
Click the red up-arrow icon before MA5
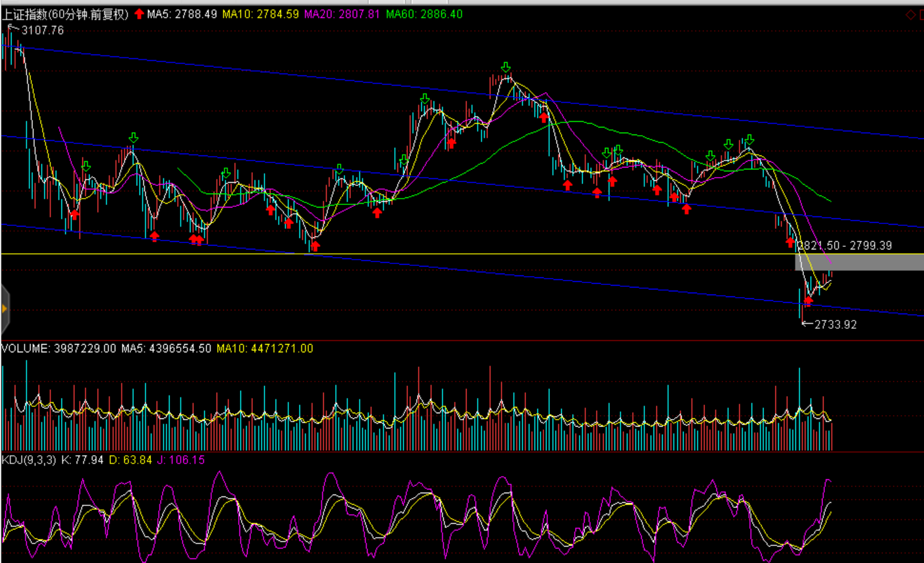140,14
